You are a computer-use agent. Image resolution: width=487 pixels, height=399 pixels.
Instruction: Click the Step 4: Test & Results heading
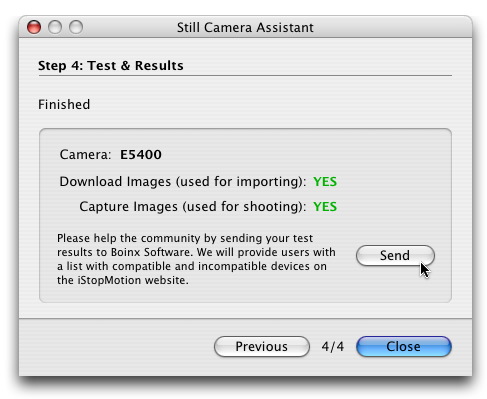tap(111, 66)
